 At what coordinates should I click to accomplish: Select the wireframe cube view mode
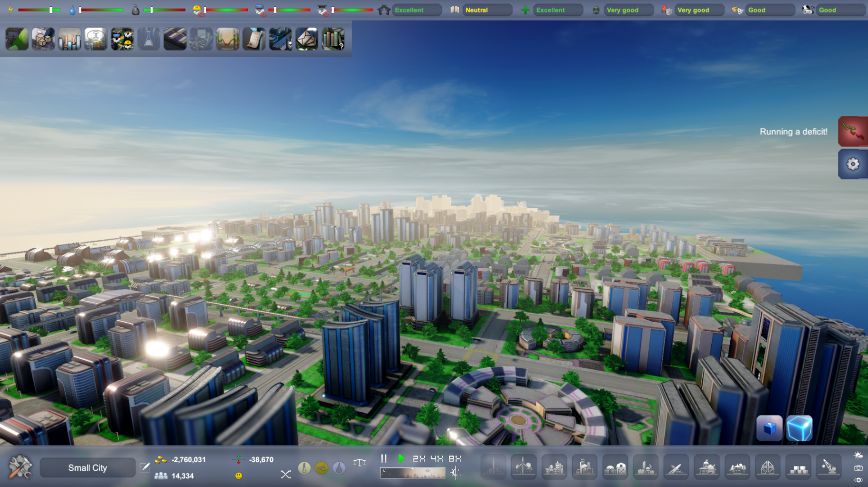pos(799,428)
